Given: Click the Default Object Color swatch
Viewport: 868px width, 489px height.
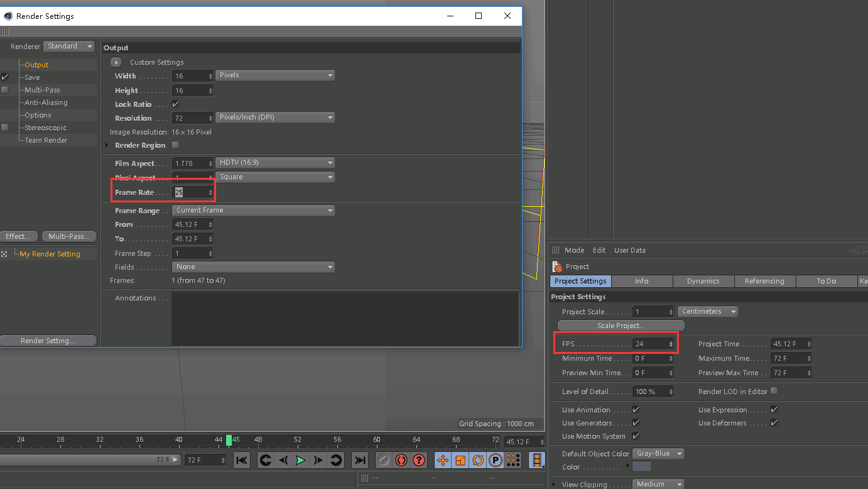Looking at the screenshot, I should 641,466.
